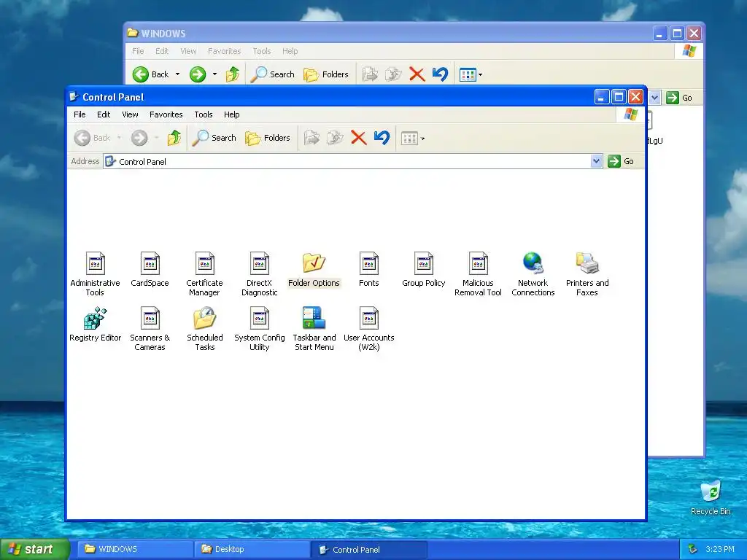
Task: Select the Recycle Bin desktop icon
Action: [x=711, y=497]
